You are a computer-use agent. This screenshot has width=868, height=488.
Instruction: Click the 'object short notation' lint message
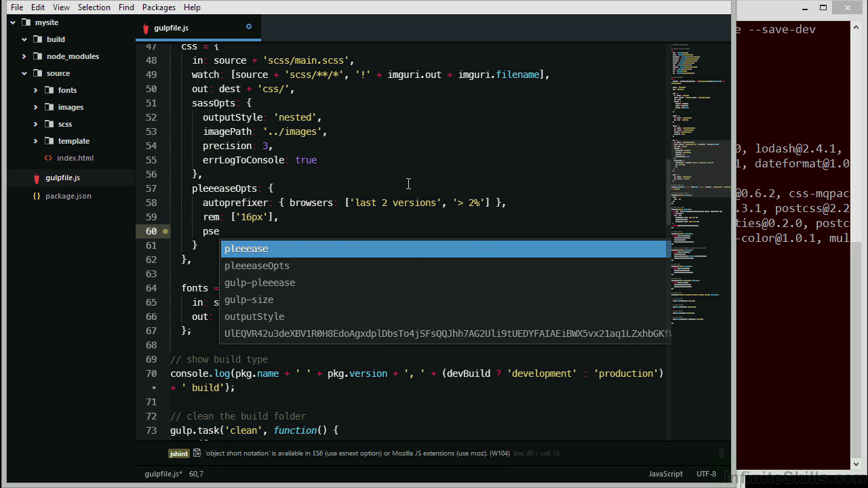357,453
